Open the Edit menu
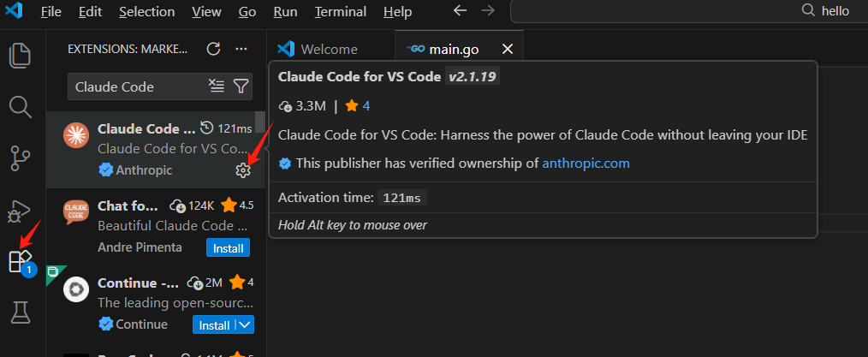Image resolution: width=868 pixels, height=357 pixels. pyautogui.click(x=90, y=12)
